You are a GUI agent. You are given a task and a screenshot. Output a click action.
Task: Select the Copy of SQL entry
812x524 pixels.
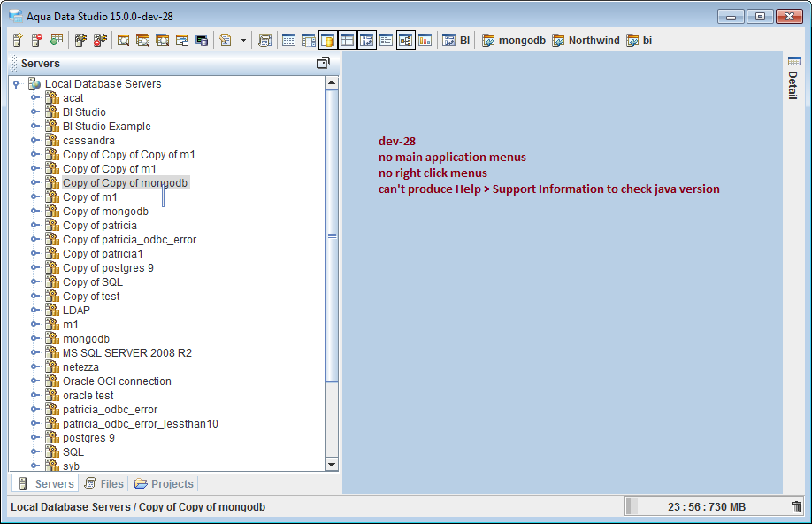pos(93,282)
